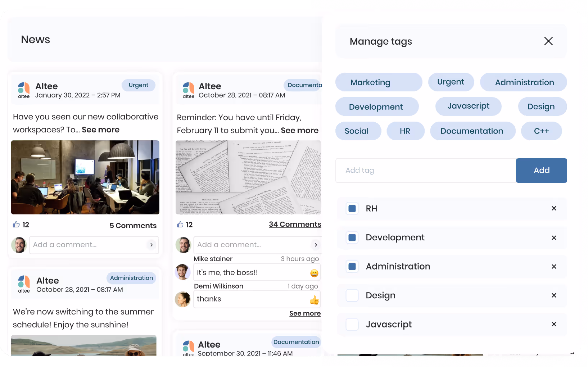
Task: Focus the Add tag input field
Action: [x=426, y=171]
